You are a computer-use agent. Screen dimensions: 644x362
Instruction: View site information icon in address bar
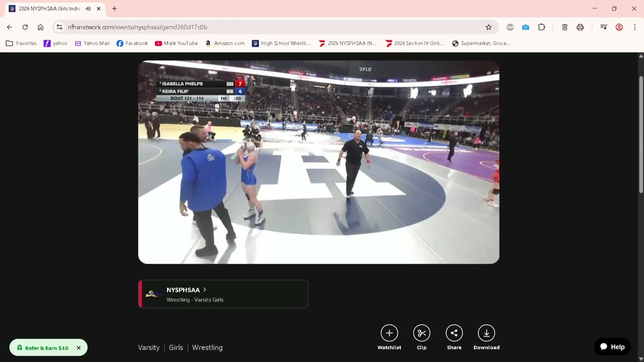(x=59, y=27)
